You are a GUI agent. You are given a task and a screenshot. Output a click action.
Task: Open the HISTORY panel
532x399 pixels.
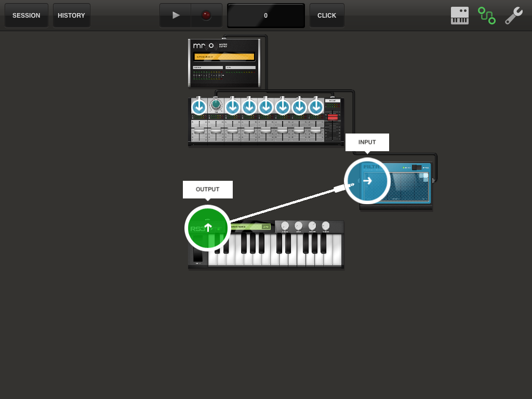click(71, 16)
